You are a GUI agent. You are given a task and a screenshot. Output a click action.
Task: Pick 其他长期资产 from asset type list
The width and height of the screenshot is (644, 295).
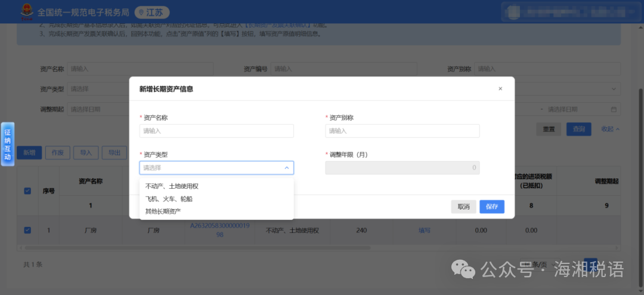tap(163, 211)
